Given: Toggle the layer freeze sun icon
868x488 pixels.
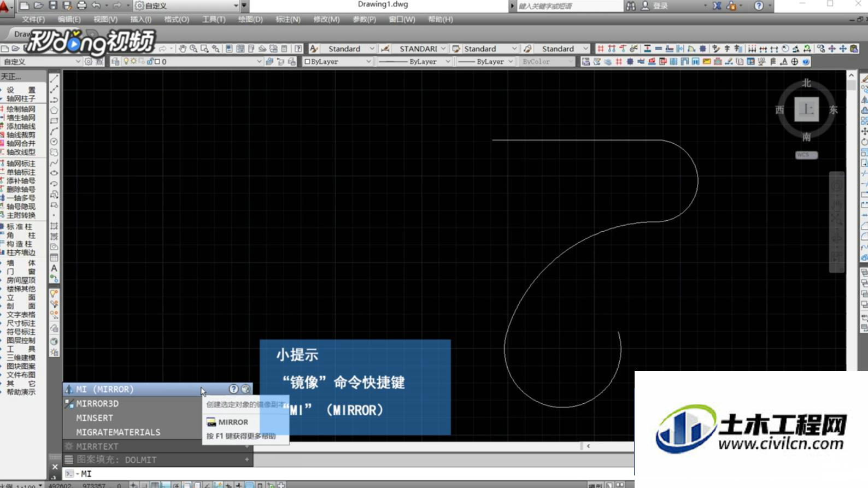Looking at the screenshot, I should click(133, 62).
